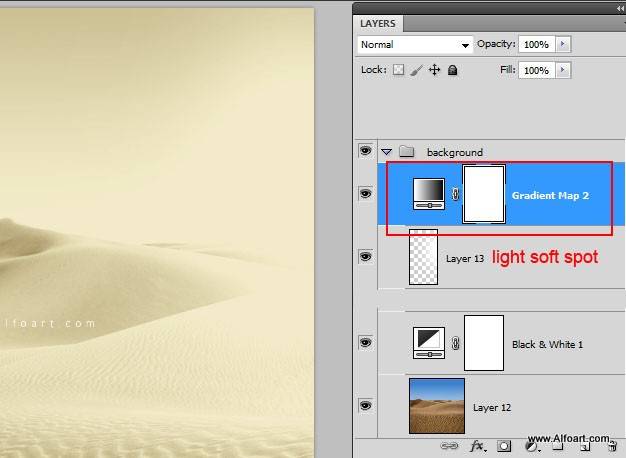The height and width of the screenshot is (458, 626).
Task: Open the layer style fx menu
Action: [x=478, y=446]
